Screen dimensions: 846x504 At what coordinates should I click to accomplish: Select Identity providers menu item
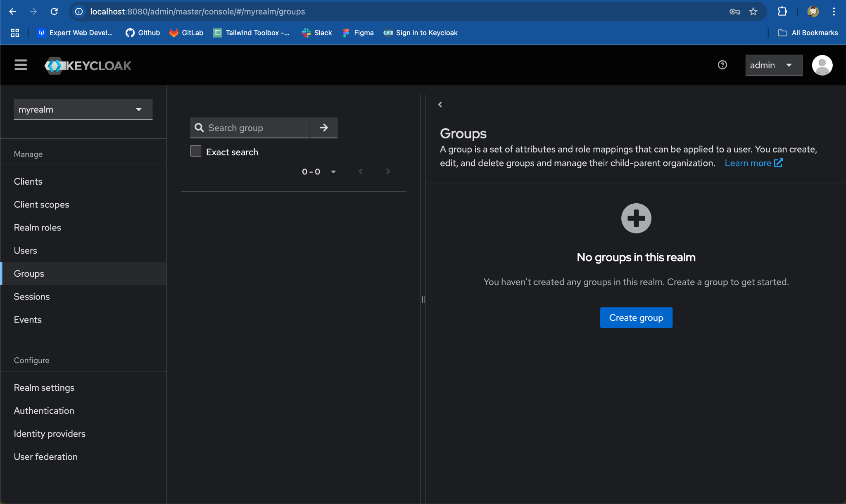[50, 433]
